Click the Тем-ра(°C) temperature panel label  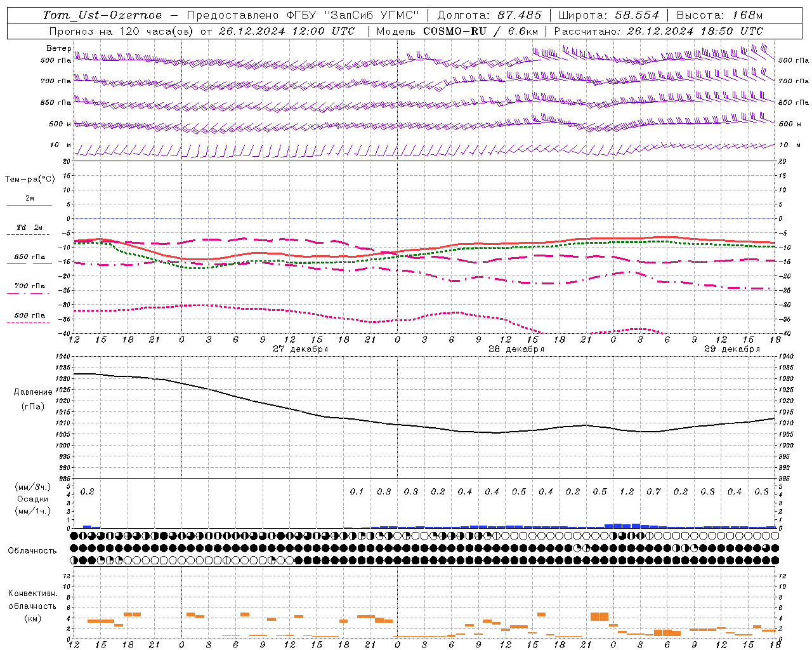coord(30,180)
